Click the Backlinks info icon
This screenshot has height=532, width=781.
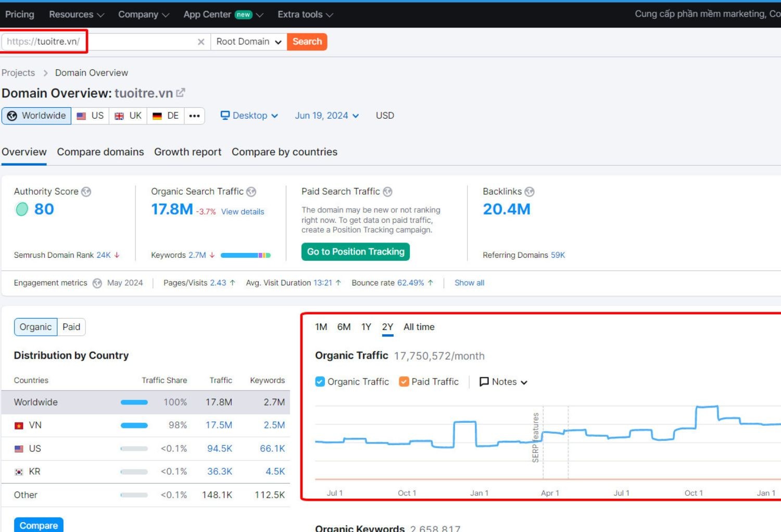530,192
